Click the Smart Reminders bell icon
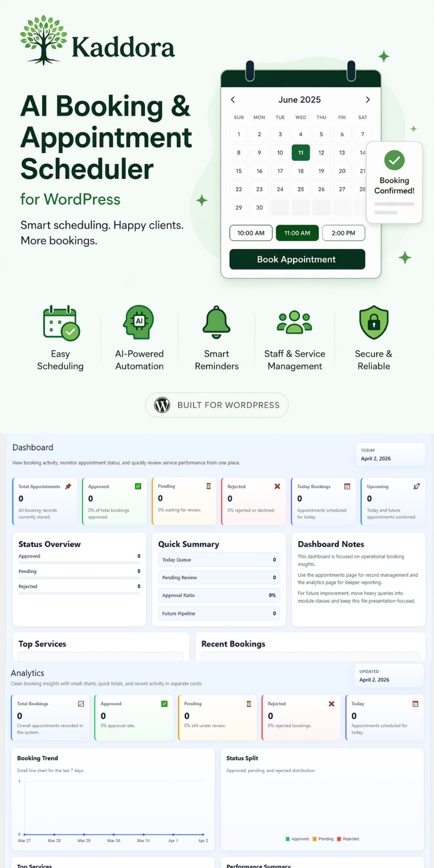This screenshot has width=434, height=868. (216, 322)
